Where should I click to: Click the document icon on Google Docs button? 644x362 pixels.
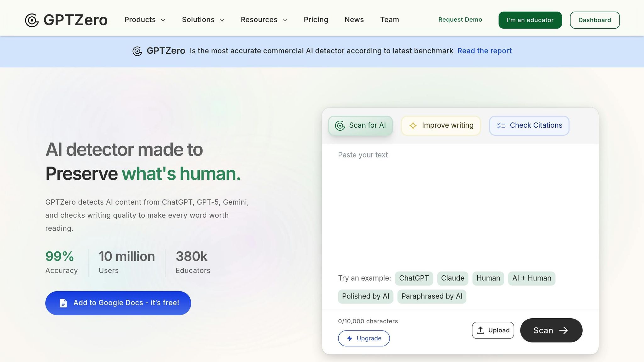click(63, 303)
